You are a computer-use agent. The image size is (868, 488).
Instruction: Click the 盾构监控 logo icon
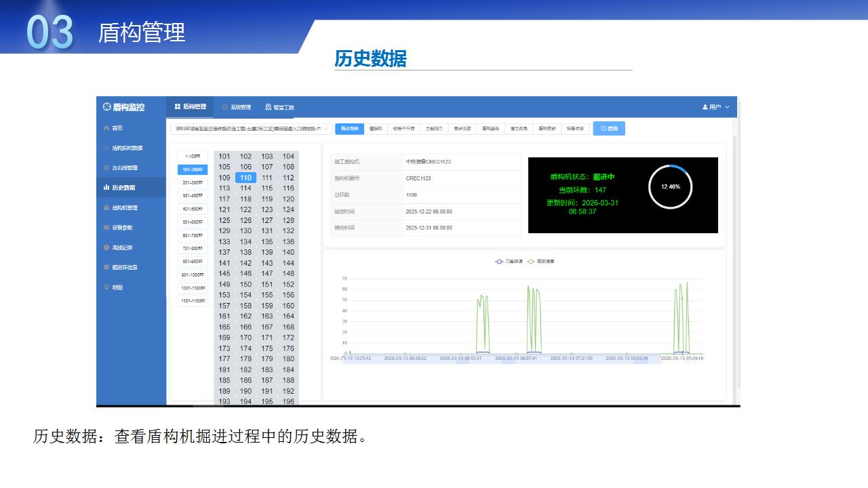106,107
